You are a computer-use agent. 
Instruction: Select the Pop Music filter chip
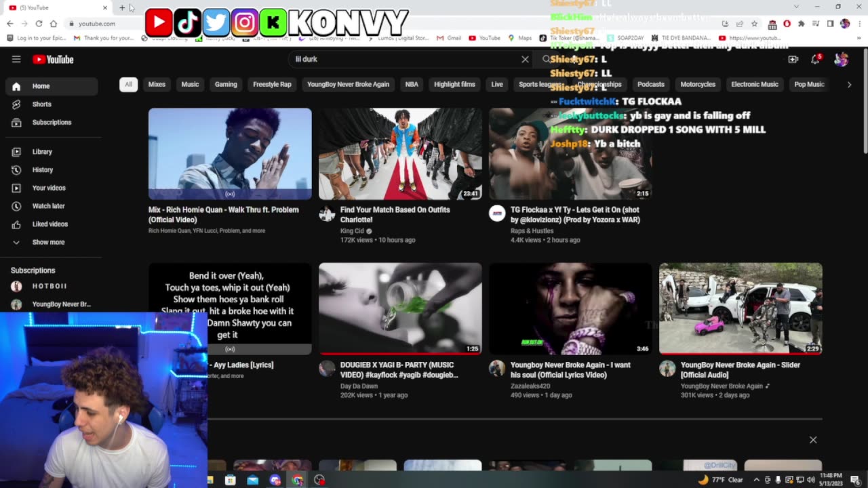pyautogui.click(x=809, y=84)
